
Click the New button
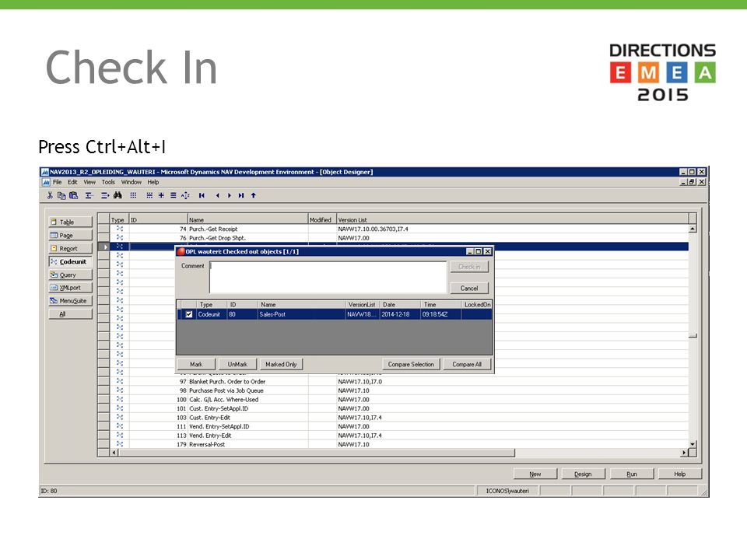point(535,474)
